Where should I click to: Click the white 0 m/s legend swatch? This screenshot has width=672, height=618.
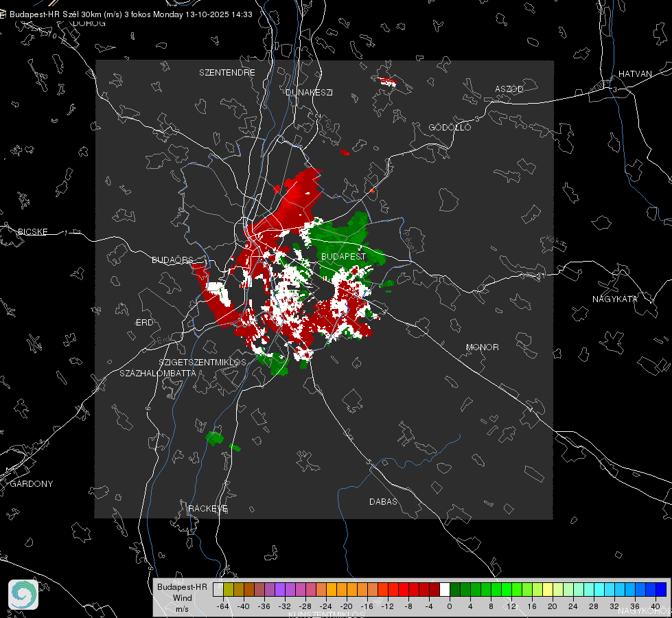(x=444, y=590)
